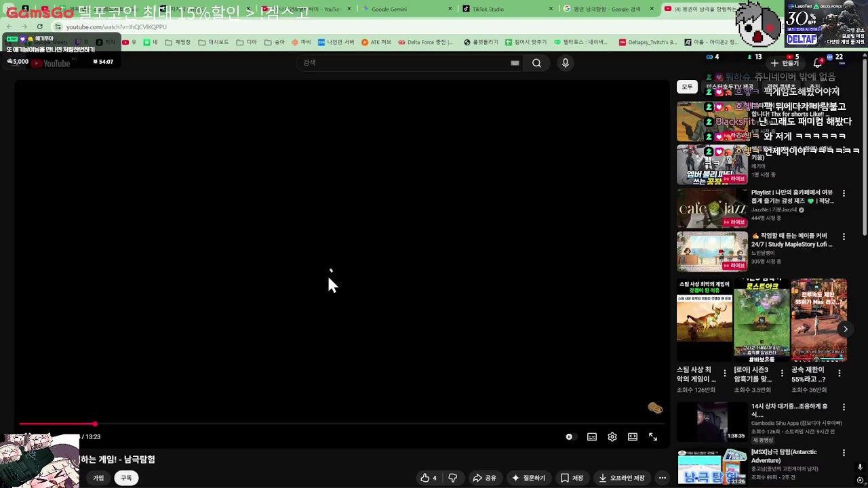Screen dimensions: 868x488
Task: Seek using the red video progress bar
Action: pos(342,424)
